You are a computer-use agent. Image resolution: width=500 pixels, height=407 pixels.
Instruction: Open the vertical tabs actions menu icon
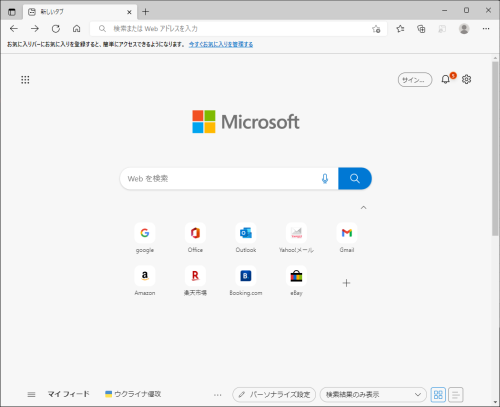point(12,12)
